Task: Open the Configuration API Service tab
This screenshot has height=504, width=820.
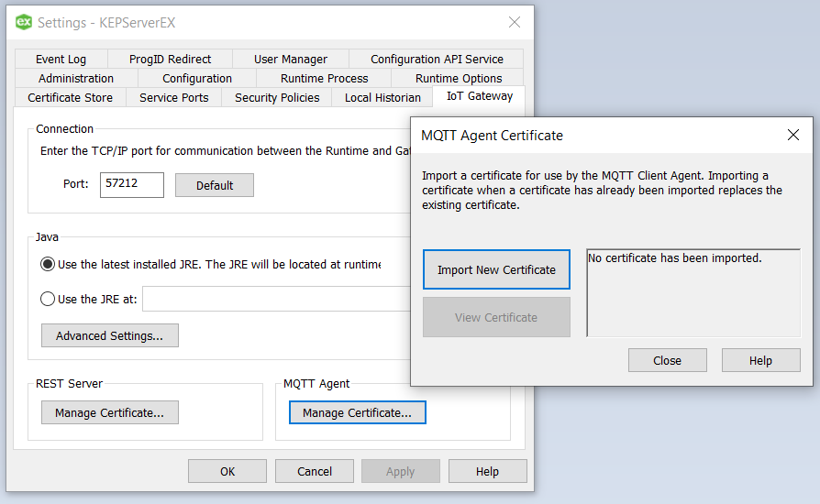Action: tap(437, 59)
